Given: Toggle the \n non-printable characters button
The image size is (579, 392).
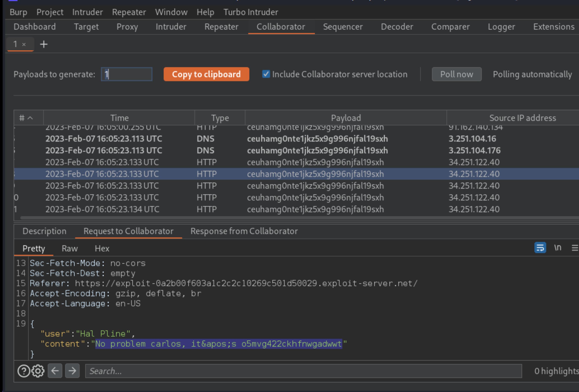Looking at the screenshot, I should click(x=558, y=248).
